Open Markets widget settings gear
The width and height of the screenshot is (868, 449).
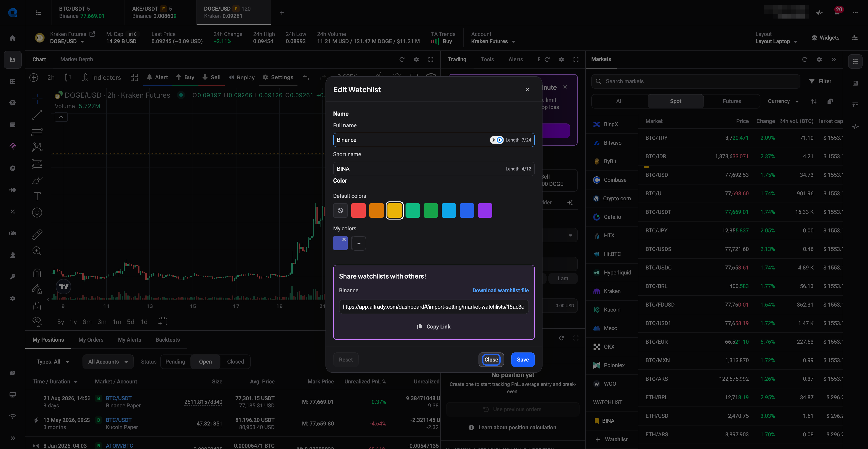(x=819, y=59)
